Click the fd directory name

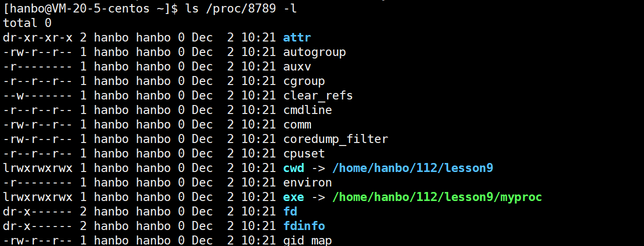[290, 211]
